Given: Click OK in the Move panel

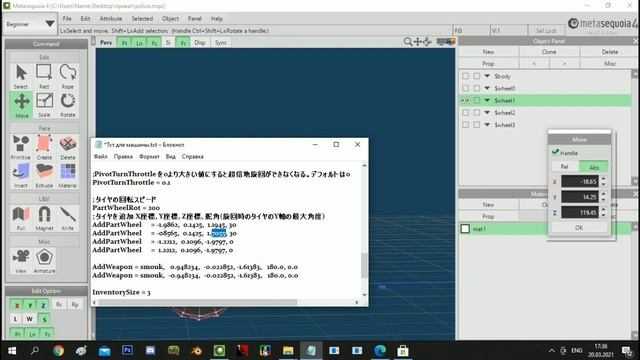Looking at the screenshot, I should [x=579, y=228].
